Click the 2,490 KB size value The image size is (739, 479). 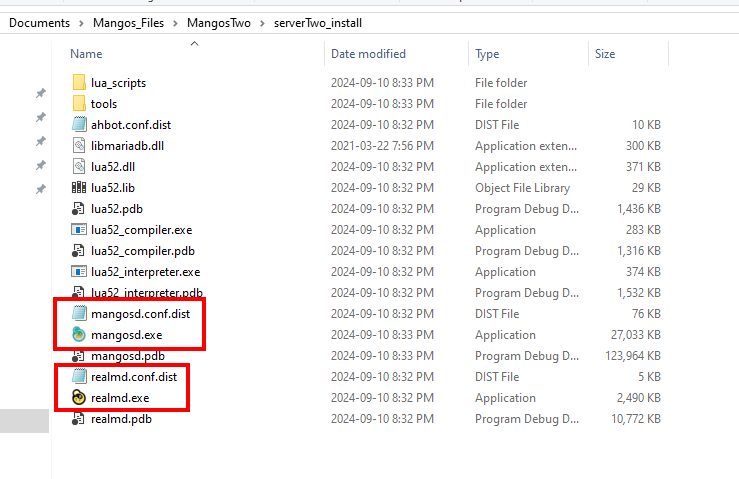point(639,398)
